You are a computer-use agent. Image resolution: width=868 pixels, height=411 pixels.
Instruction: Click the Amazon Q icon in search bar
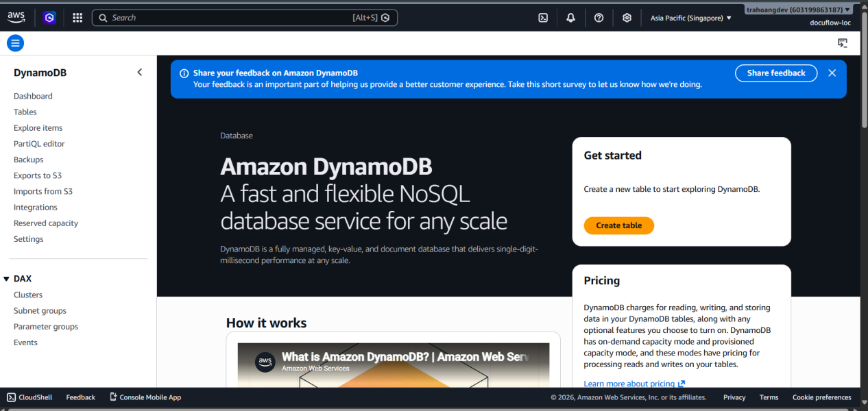pyautogui.click(x=386, y=18)
